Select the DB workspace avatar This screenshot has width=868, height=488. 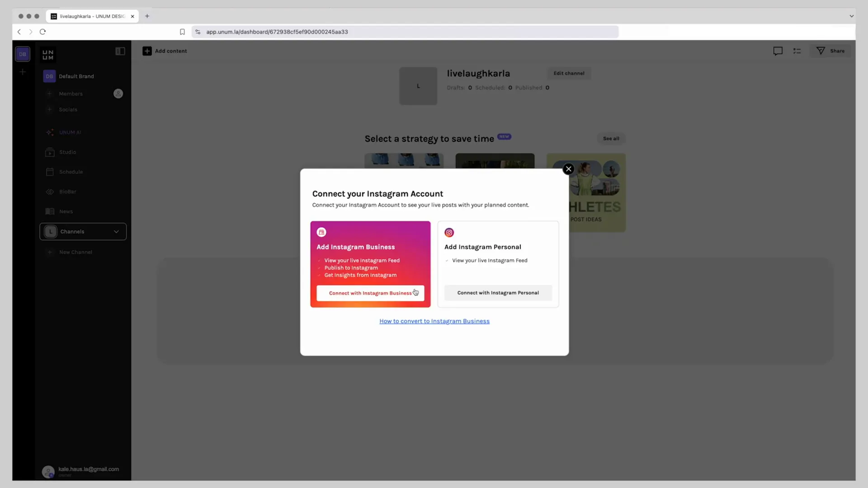tap(23, 54)
